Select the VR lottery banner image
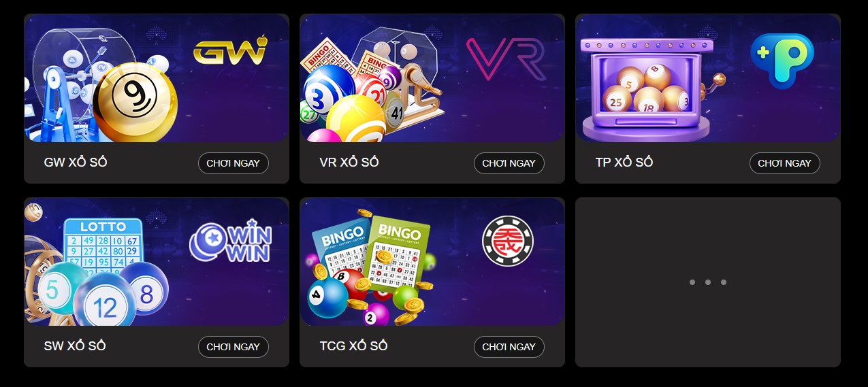 [432, 78]
